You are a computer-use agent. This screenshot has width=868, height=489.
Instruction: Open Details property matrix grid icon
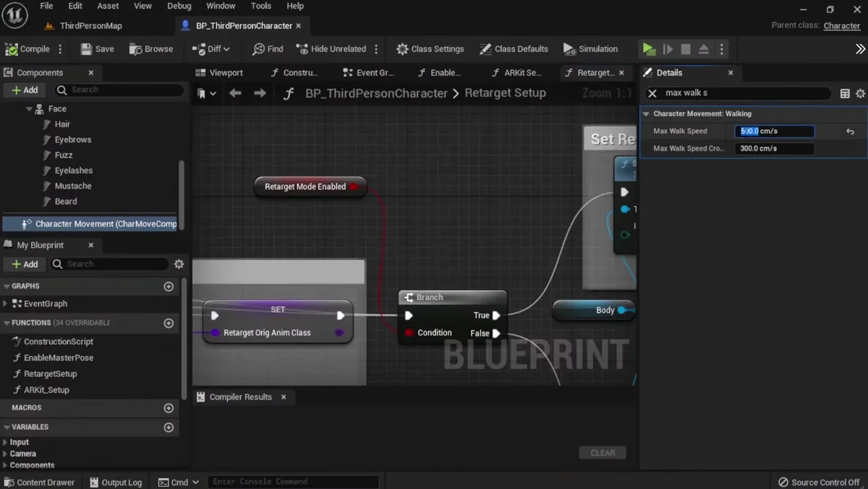845,93
